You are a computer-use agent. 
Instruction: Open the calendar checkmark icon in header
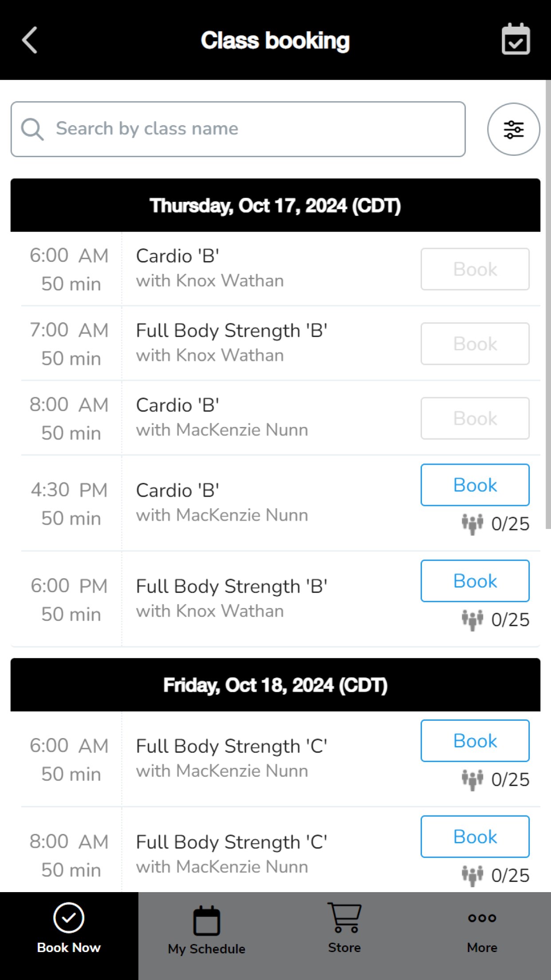(x=516, y=40)
